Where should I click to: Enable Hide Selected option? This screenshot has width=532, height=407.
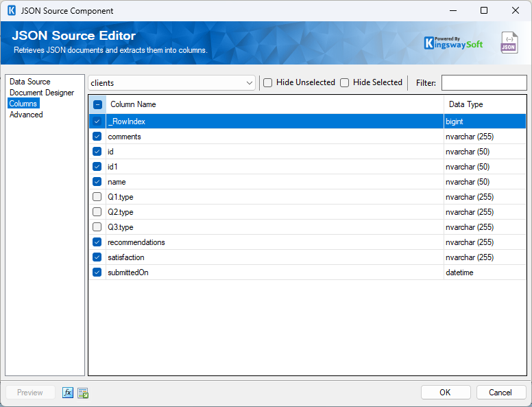pos(344,82)
